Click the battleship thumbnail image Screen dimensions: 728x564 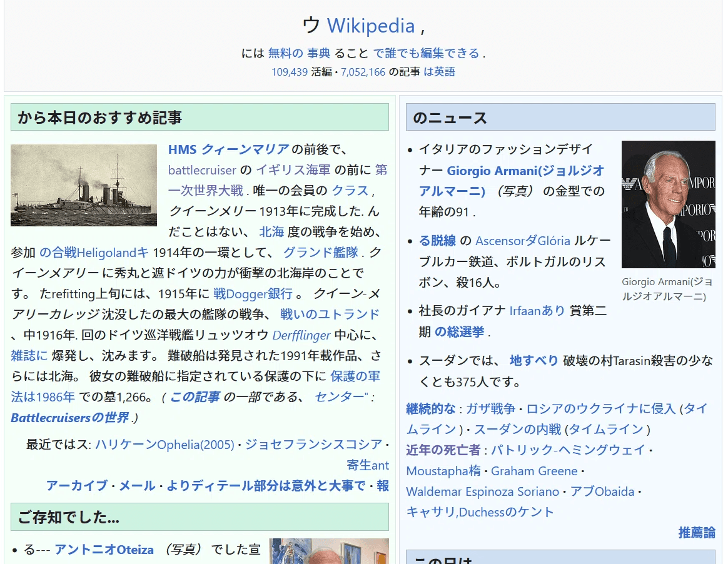pyautogui.click(x=84, y=185)
